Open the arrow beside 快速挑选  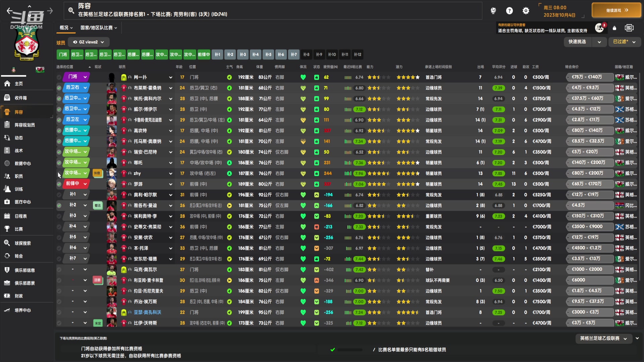click(599, 42)
